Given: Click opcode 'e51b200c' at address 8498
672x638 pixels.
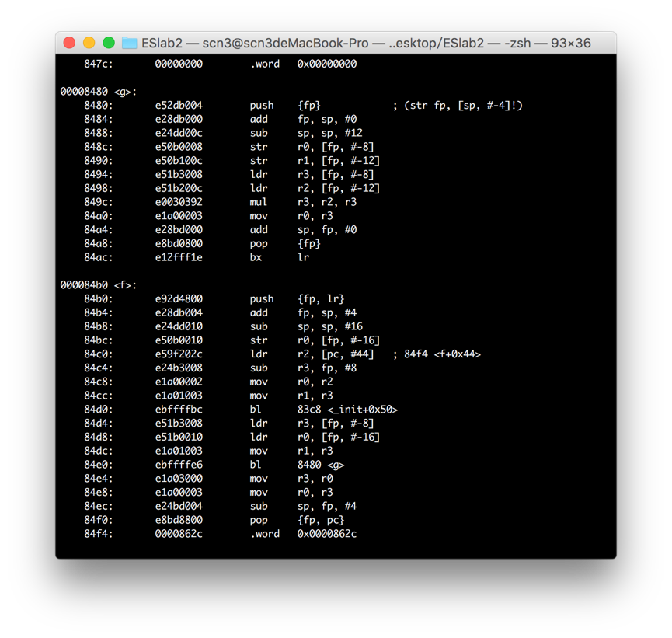Looking at the screenshot, I should coord(179,188).
